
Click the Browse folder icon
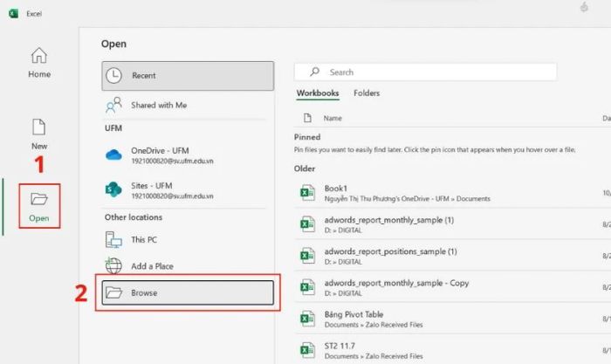pos(114,292)
